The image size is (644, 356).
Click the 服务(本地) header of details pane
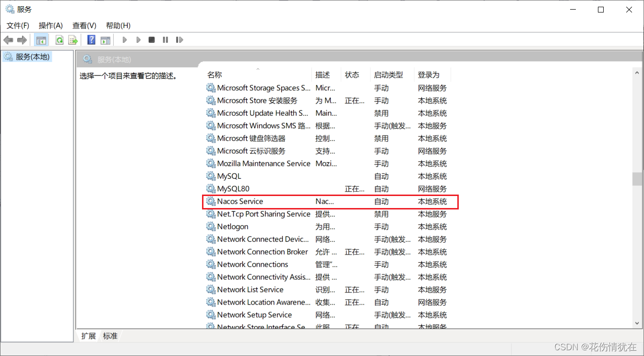[x=114, y=60]
